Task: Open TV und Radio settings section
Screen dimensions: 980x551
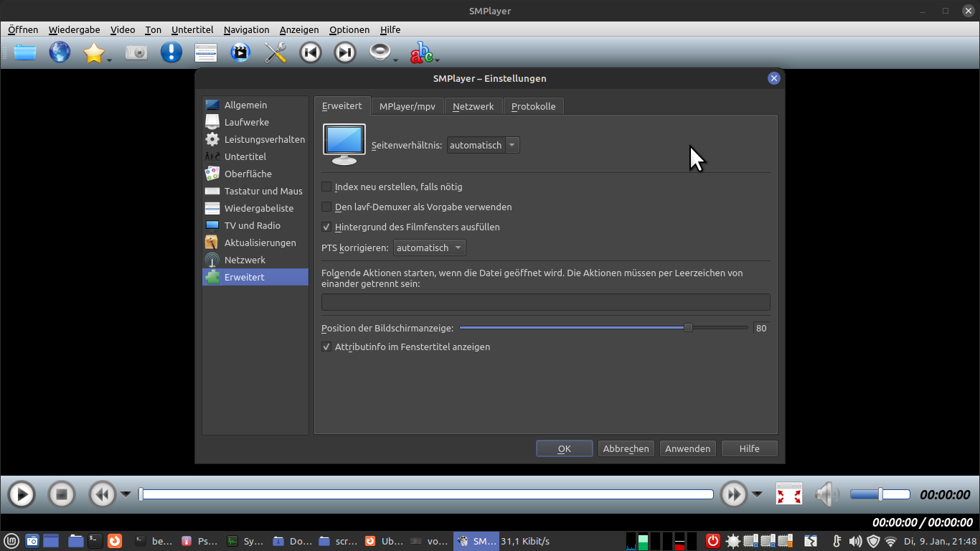Action: point(255,225)
